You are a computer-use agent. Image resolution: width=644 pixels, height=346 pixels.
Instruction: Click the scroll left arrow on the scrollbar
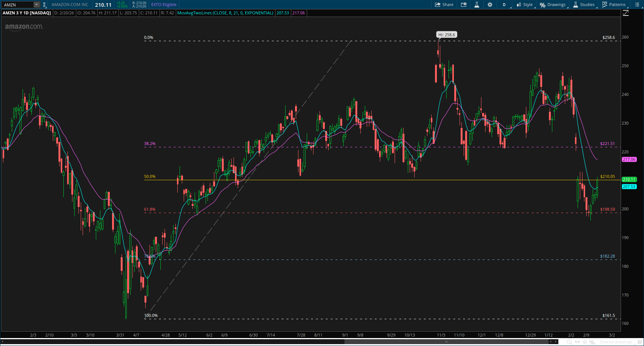coord(2,341)
